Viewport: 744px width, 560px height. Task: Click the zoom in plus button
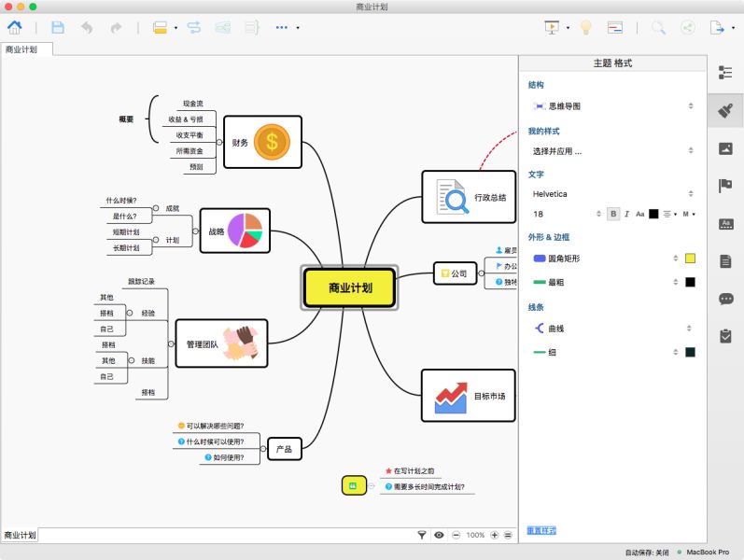tap(495, 535)
